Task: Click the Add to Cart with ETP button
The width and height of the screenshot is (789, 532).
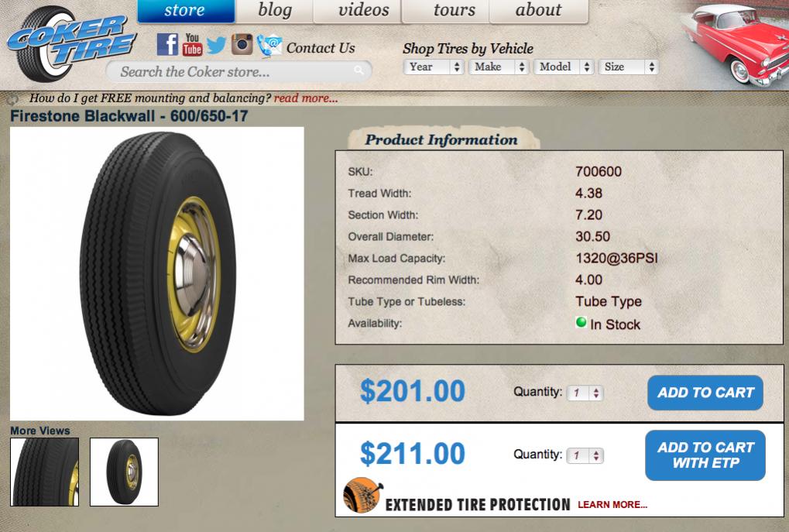Action: click(x=705, y=455)
